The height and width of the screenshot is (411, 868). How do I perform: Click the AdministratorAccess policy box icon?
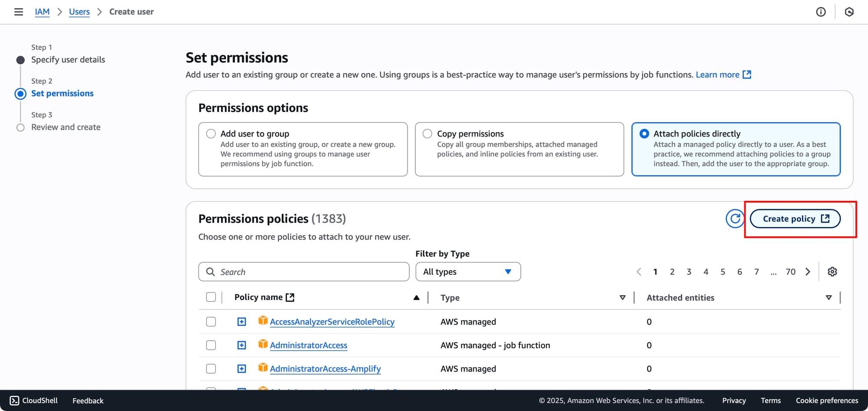point(263,344)
